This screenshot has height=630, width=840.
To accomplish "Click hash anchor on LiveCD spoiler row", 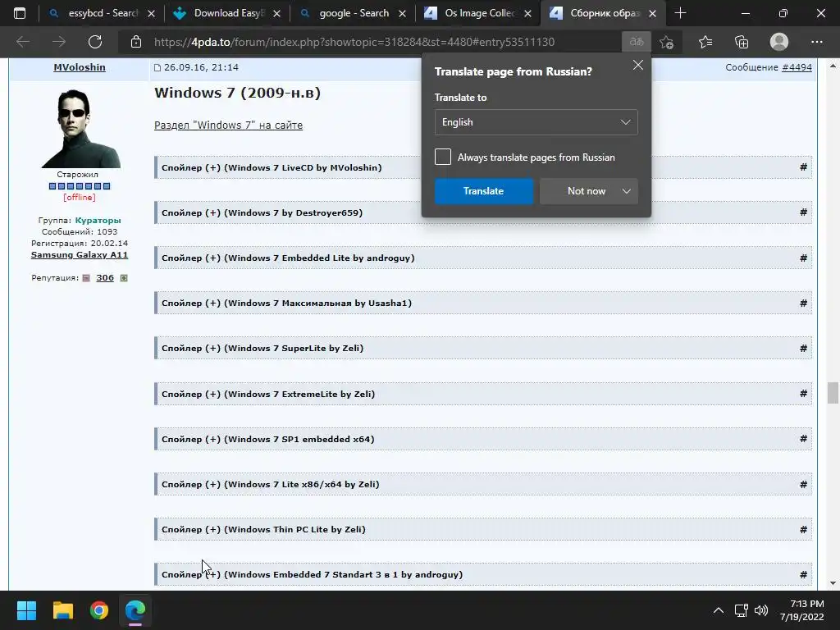I will tap(803, 167).
